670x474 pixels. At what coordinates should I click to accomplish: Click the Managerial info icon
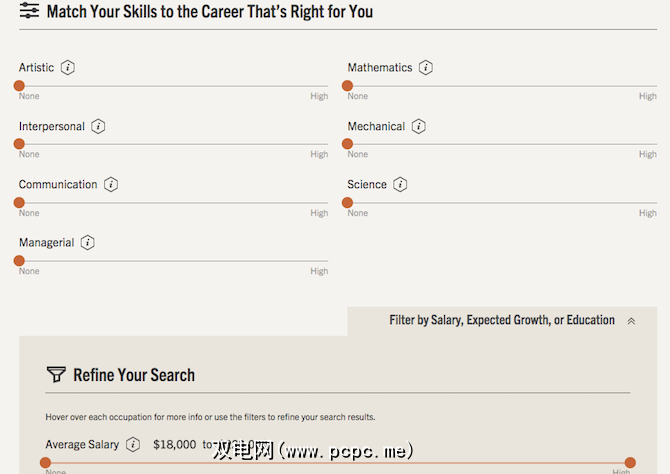coord(88,243)
